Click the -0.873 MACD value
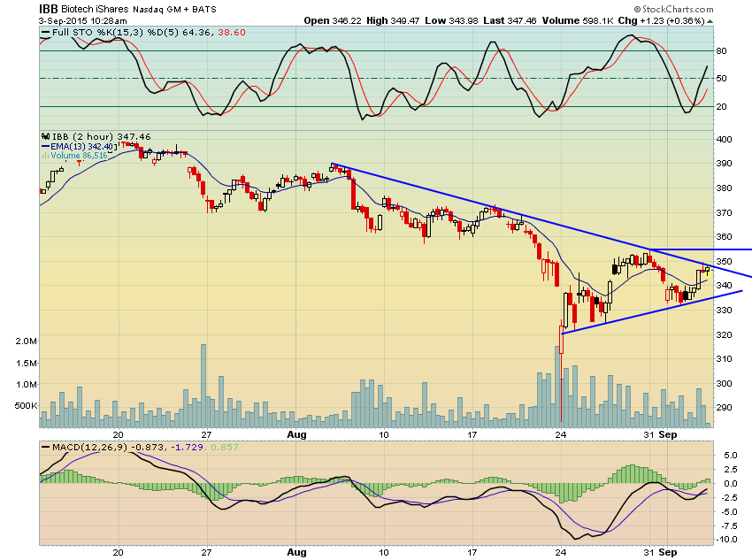 tap(149, 447)
